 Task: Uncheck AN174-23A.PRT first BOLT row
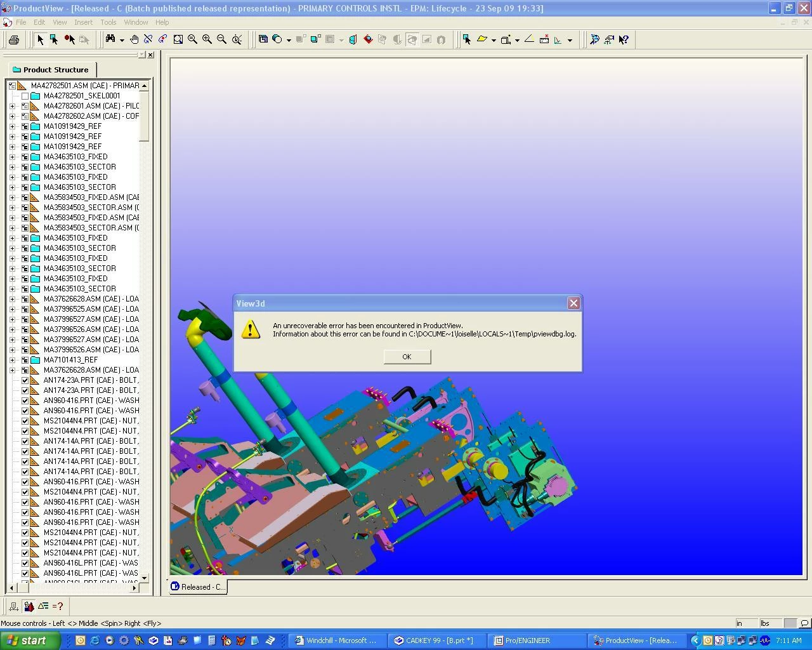pyautogui.click(x=25, y=380)
